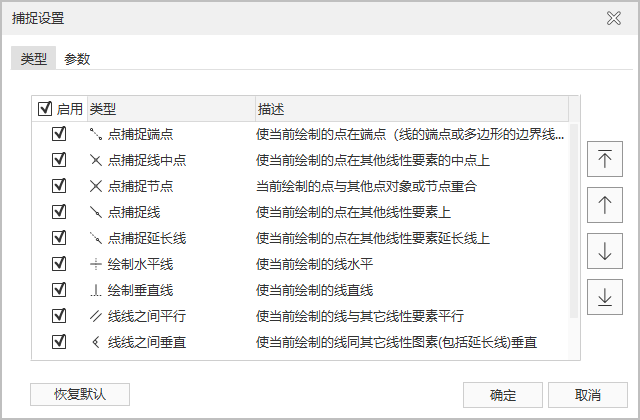Viewport: 640px width, 420px height.
Task: Toggle the 启用 select-all checkbox in header
Action: [x=45, y=108]
